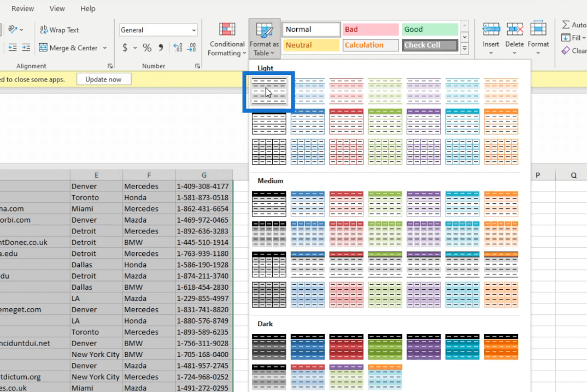Click LA cell beside Honda
Viewport: 587px width, 392px height.
point(96,321)
